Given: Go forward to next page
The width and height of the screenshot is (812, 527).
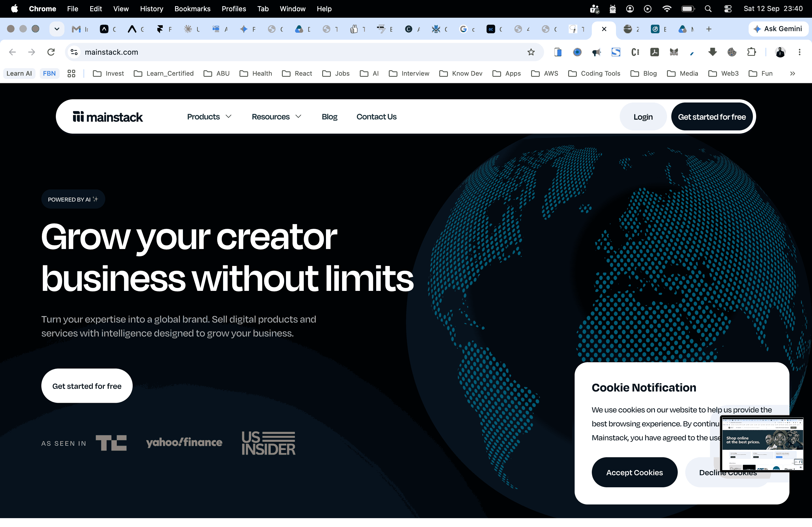Looking at the screenshot, I should click(x=32, y=52).
